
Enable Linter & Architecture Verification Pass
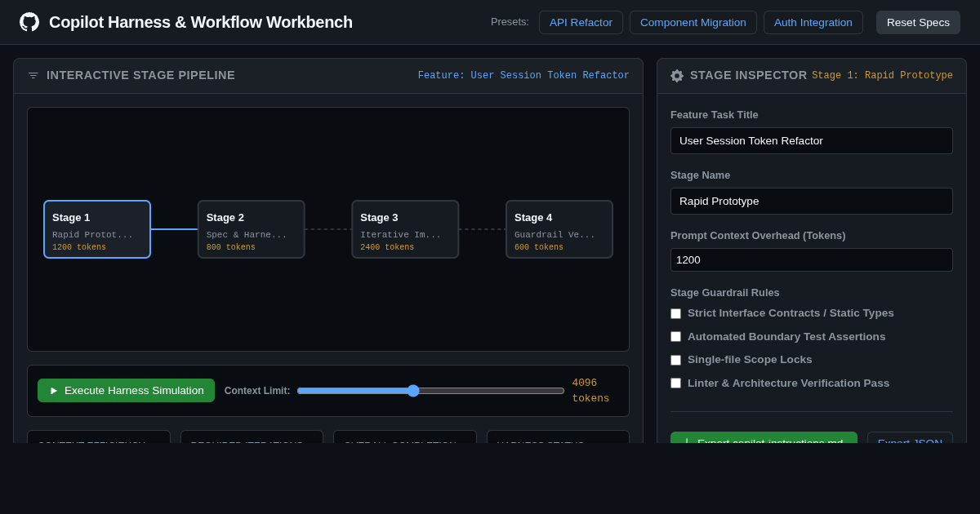click(675, 383)
